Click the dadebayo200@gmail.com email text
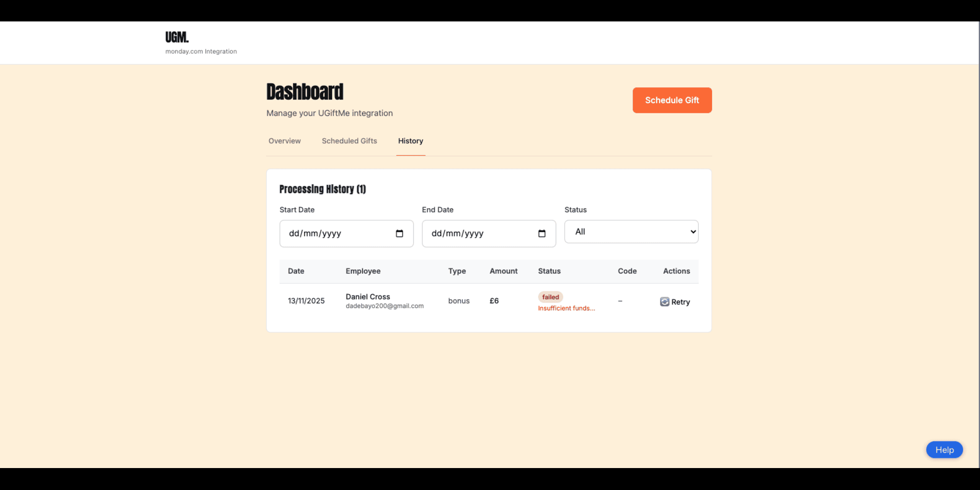 [384, 306]
